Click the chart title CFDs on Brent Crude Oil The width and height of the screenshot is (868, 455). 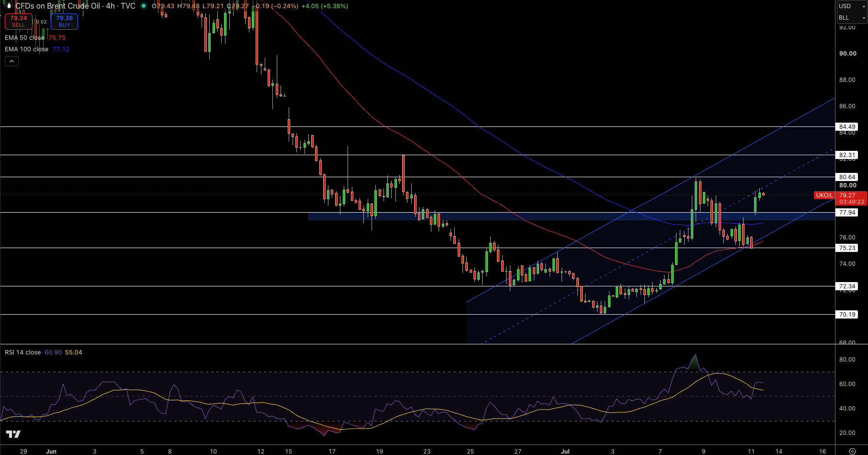click(x=75, y=6)
